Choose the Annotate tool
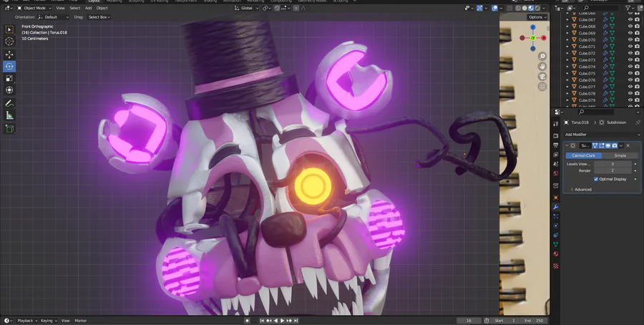Image resolution: width=644 pixels, height=325 pixels. [9, 104]
